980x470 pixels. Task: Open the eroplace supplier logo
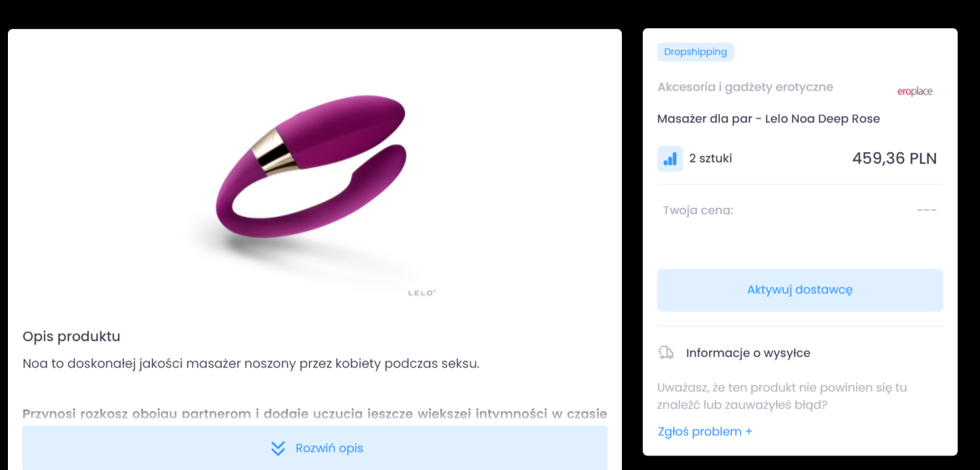[914, 92]
